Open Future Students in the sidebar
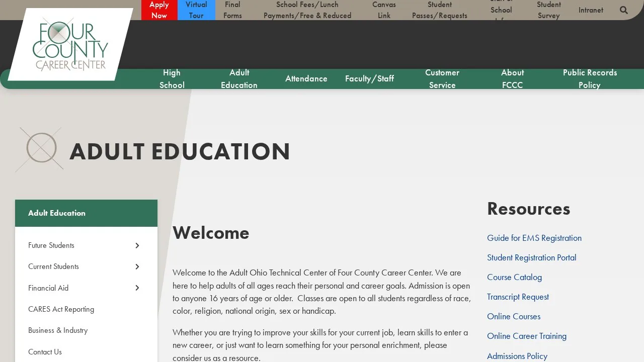The width and height of the screenshot is (644, 362). [51, 245]
